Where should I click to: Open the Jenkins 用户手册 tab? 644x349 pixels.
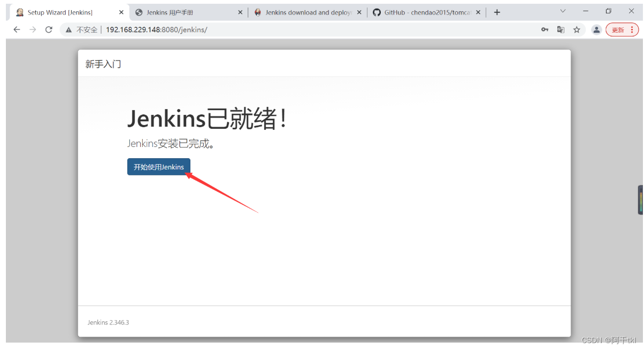click(x=188, y=12)
